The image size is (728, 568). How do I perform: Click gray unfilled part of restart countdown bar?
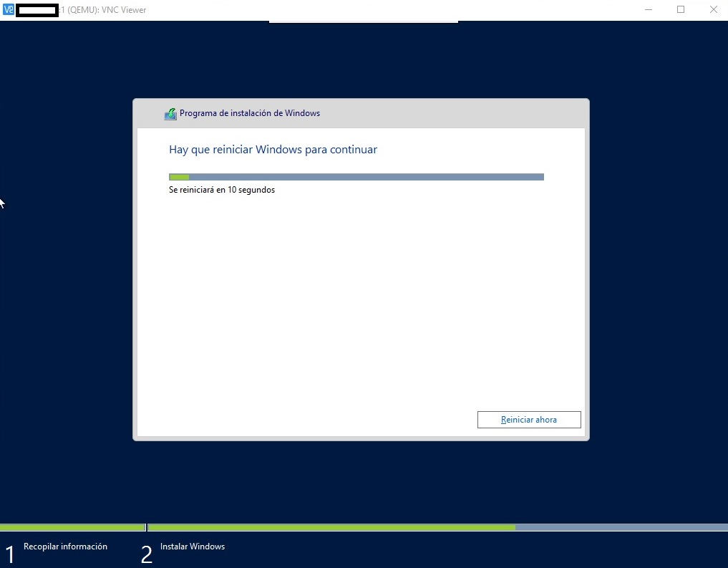click(x=365, y=177)
